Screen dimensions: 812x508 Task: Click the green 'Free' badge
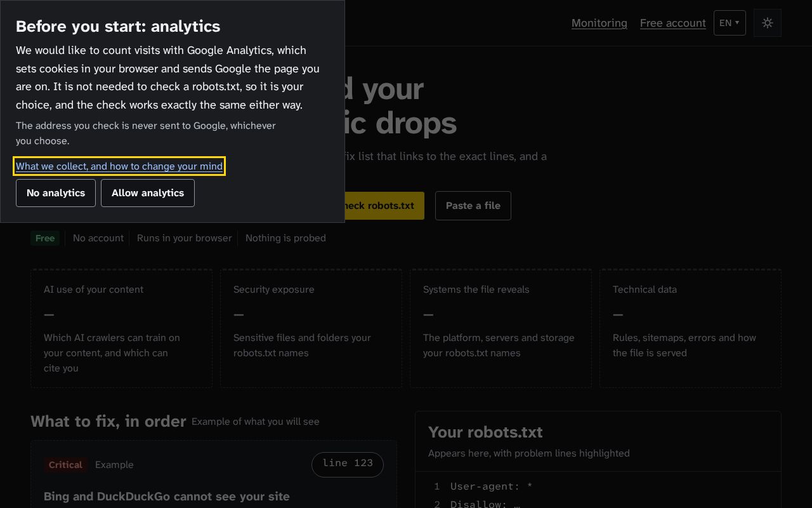[x=45, y=238]
